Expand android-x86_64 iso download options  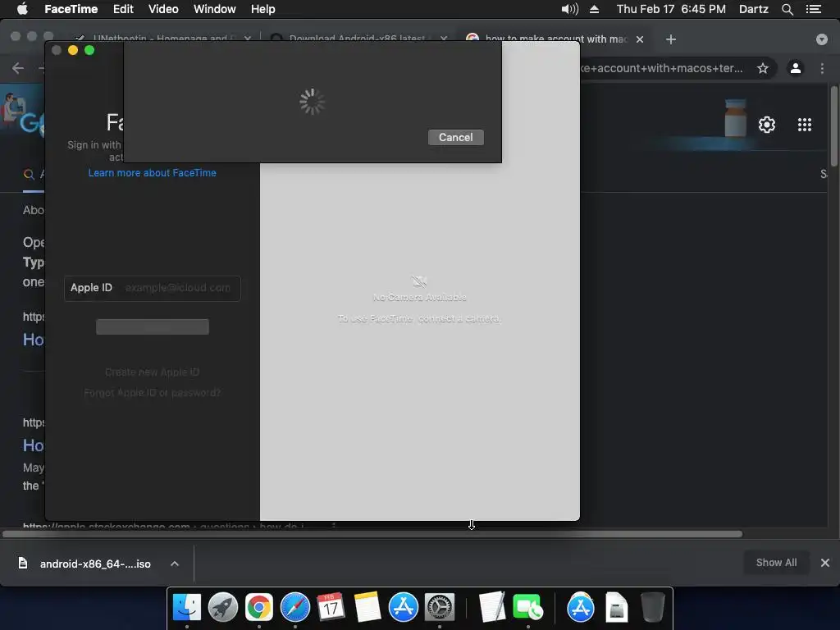coord(175,564)
